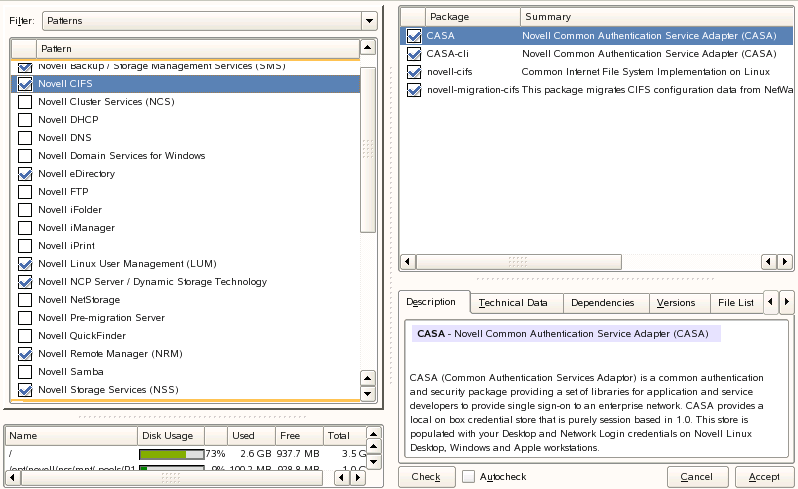
Task: Click the pattern list vertical scrollbar thumb
Action: click(x=367, y=150)
